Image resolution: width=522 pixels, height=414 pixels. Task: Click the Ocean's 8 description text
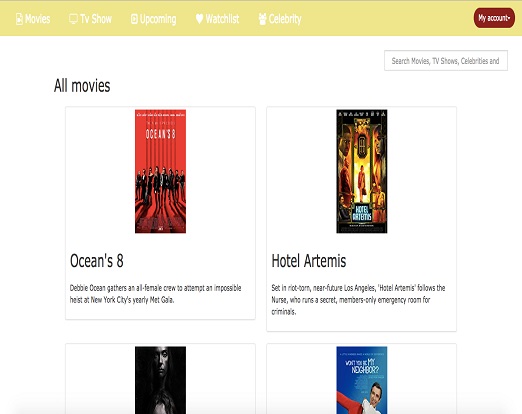tap(155, 294)
